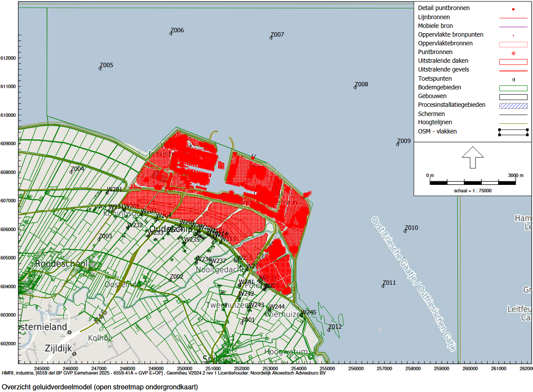
Task: Select assessment point Z004 on the map
Action: 71,172
